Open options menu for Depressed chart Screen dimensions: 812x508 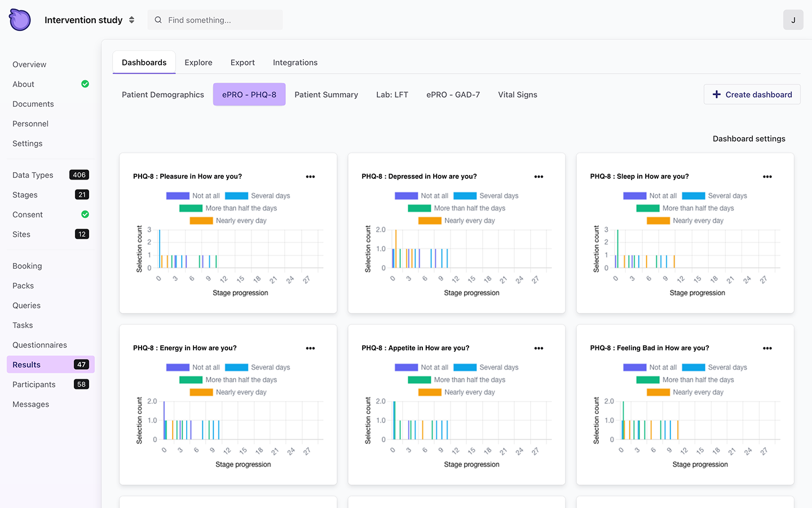[539, 177]
